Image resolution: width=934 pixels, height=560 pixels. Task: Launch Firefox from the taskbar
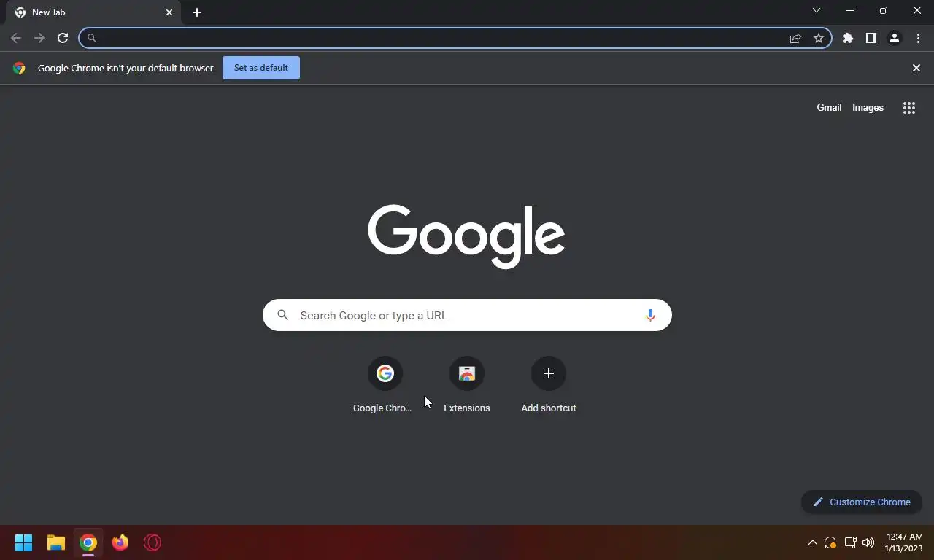120,542
